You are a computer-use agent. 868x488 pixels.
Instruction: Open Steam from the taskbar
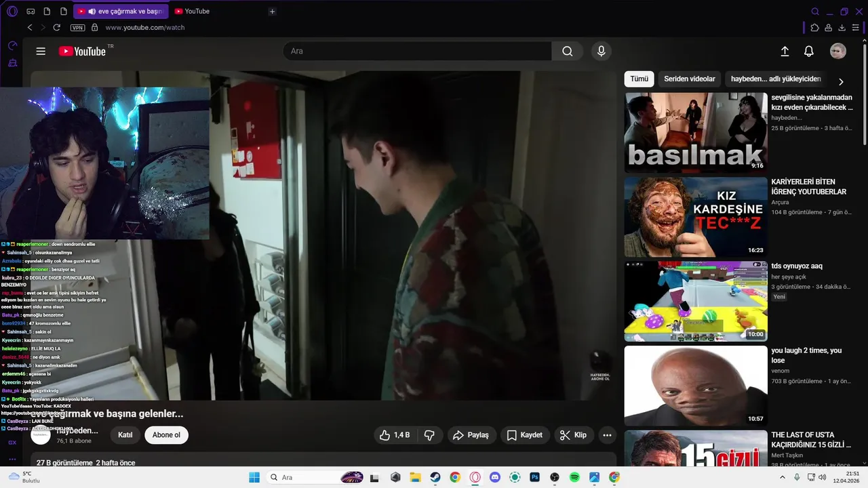coord(435,477)
